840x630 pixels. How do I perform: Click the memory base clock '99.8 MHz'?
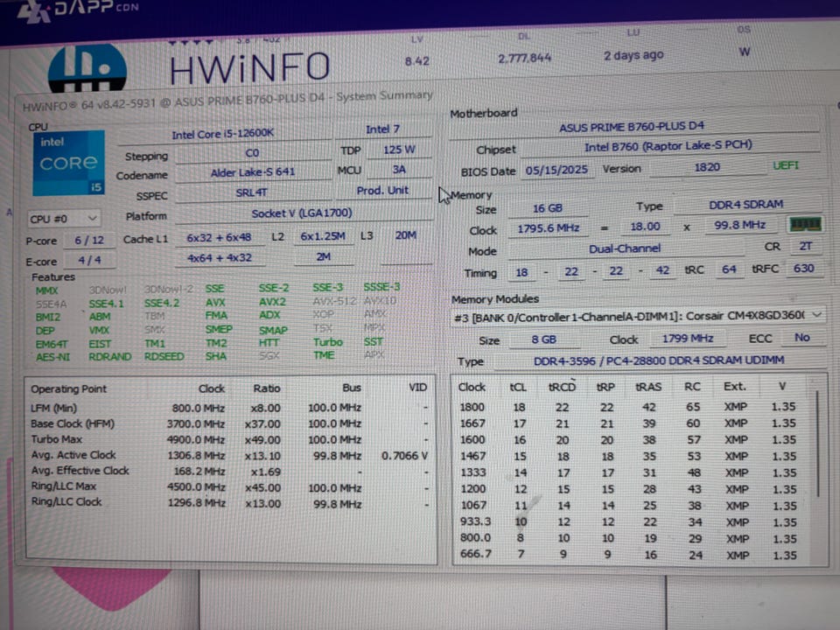(740, 225)
